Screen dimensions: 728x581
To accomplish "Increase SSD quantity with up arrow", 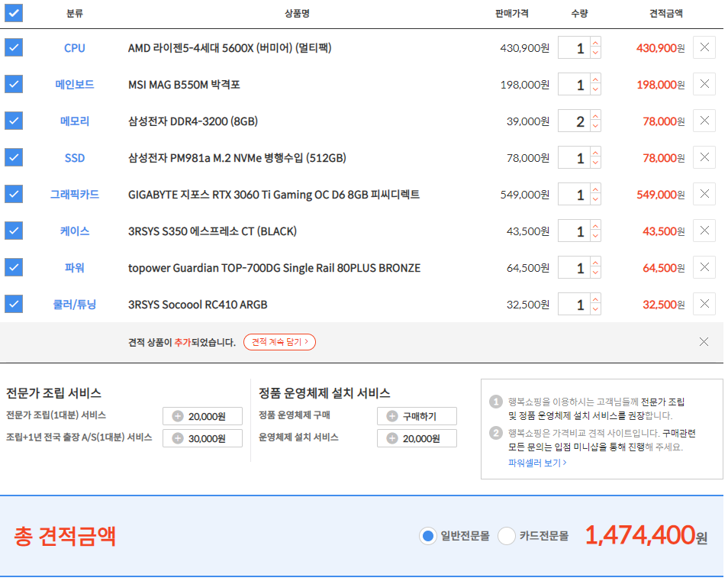I will coord(595,153).
